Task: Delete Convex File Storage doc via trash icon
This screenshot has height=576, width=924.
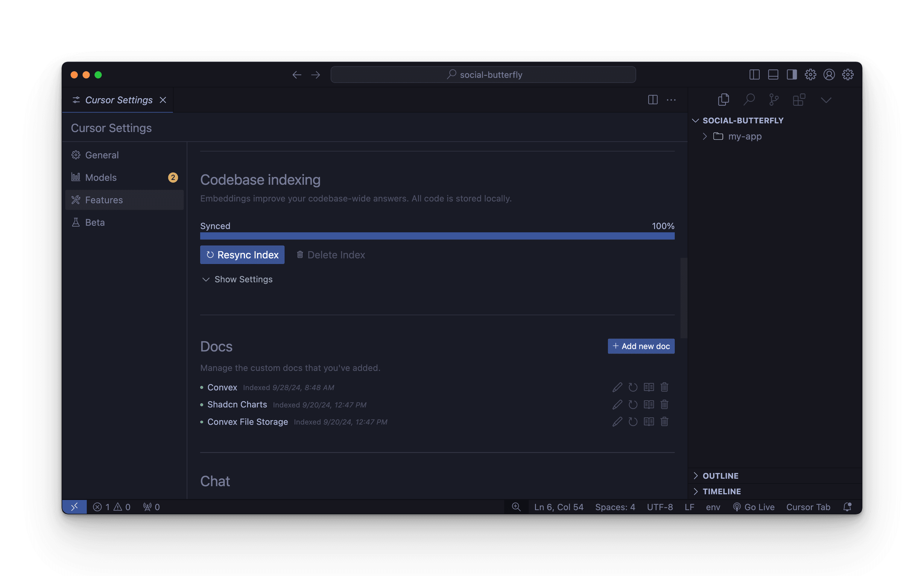Action: [x=664, y=422]
